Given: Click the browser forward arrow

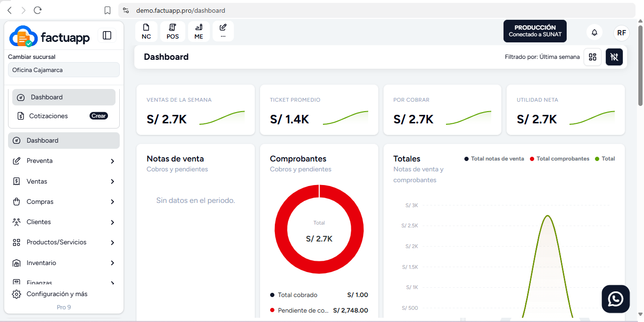Looking at the screenshot, I should 24,10.
